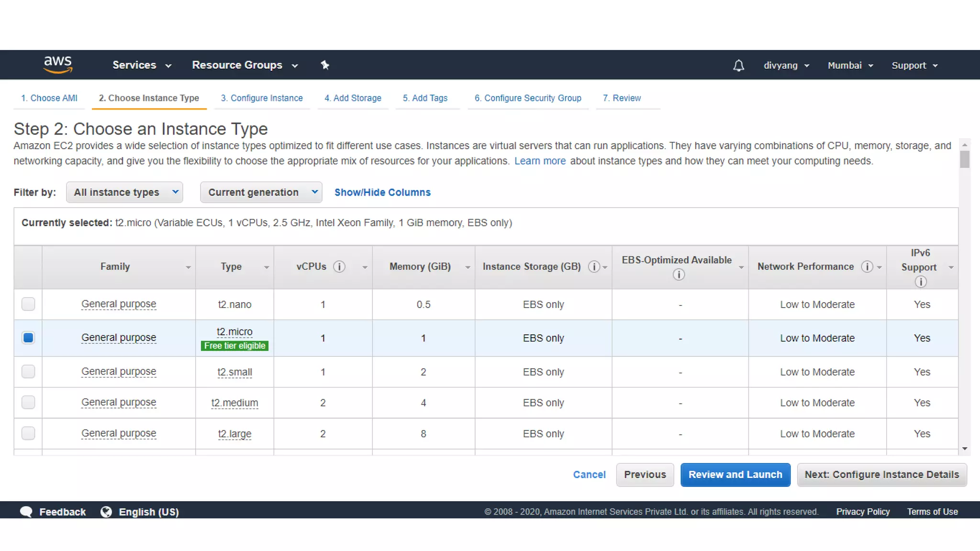Click Instance Storage info icon
The image size is (980, 551).
tap(594, 267)
